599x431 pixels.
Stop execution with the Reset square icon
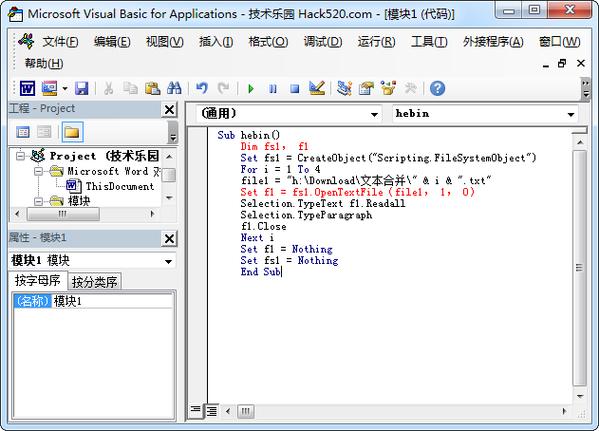click(295, 89)
